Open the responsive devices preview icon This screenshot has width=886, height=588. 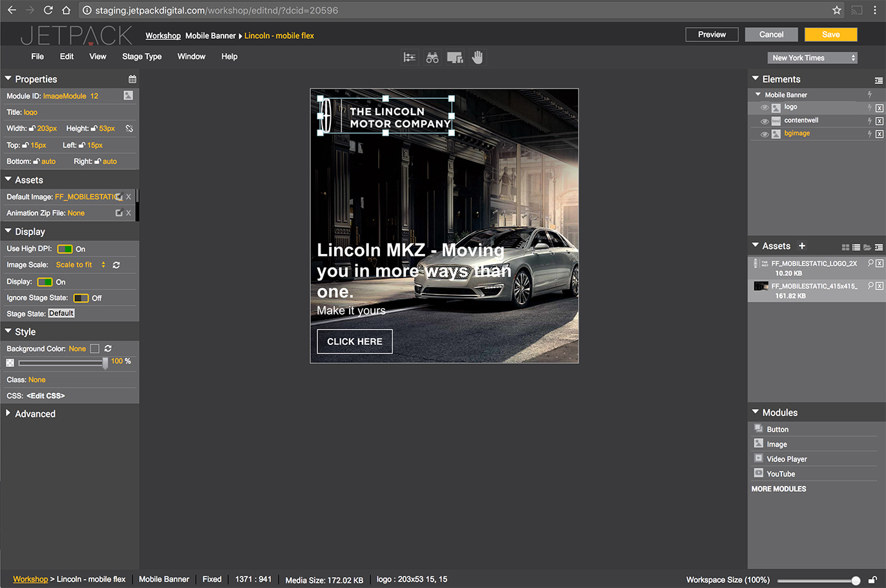point(455,58)
